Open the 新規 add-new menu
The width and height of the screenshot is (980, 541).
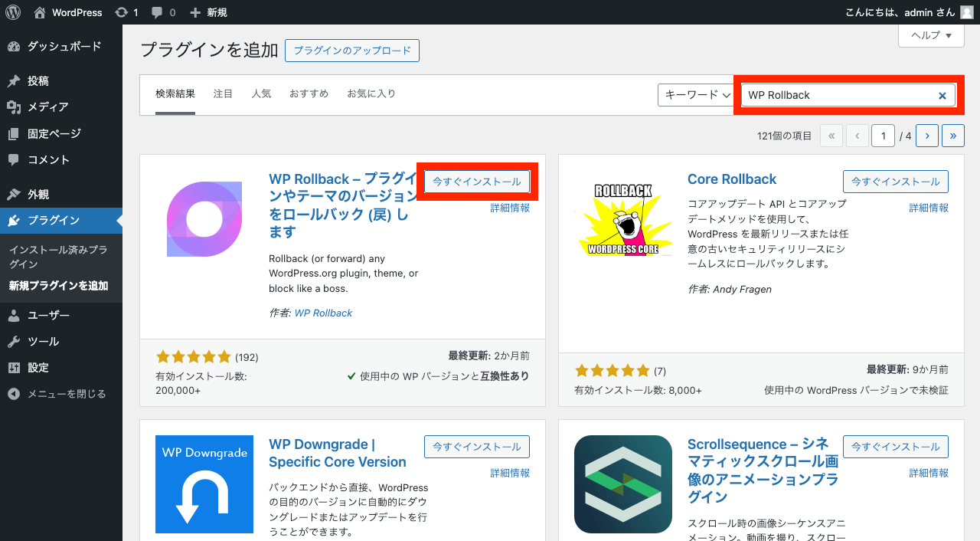(208, 12)
